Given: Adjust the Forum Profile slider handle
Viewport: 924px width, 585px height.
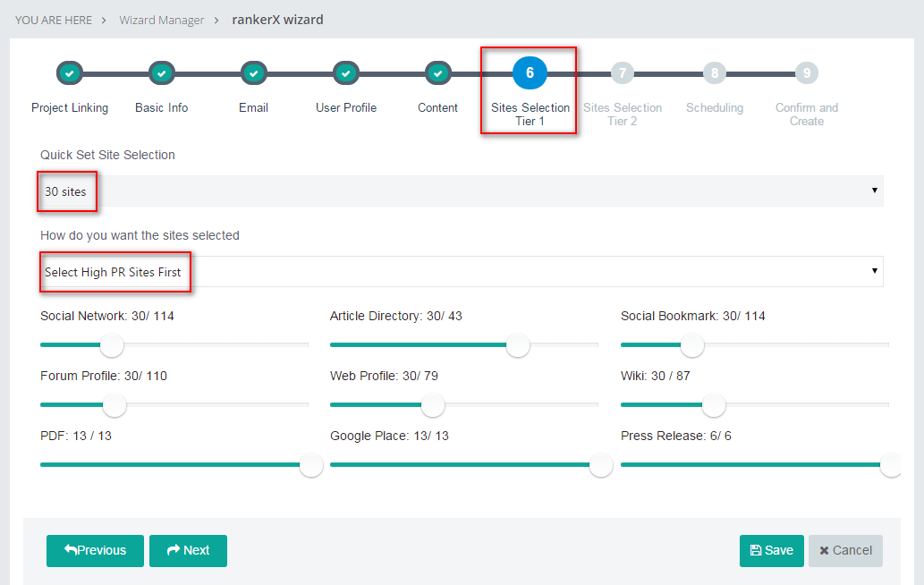Looking at the screenshot, I should click(x=114, y=405).
